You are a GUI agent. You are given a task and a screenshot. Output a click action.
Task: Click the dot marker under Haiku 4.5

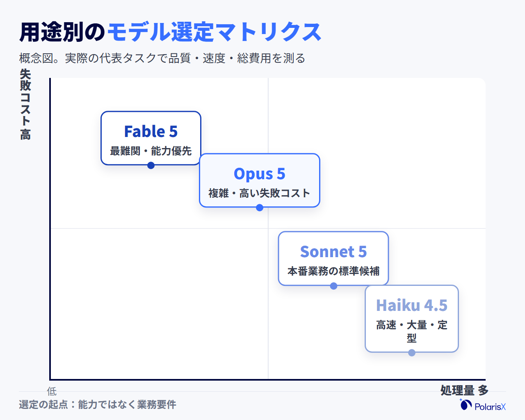412,353
